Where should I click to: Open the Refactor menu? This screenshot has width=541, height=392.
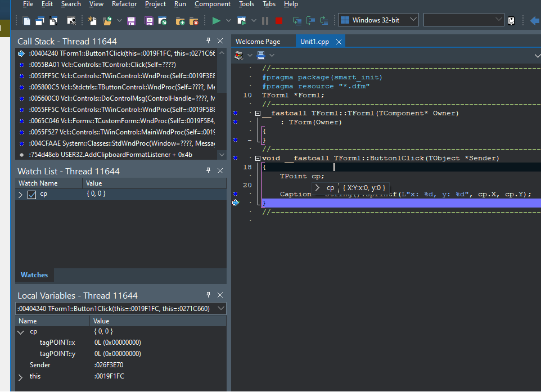coord(124,4)
